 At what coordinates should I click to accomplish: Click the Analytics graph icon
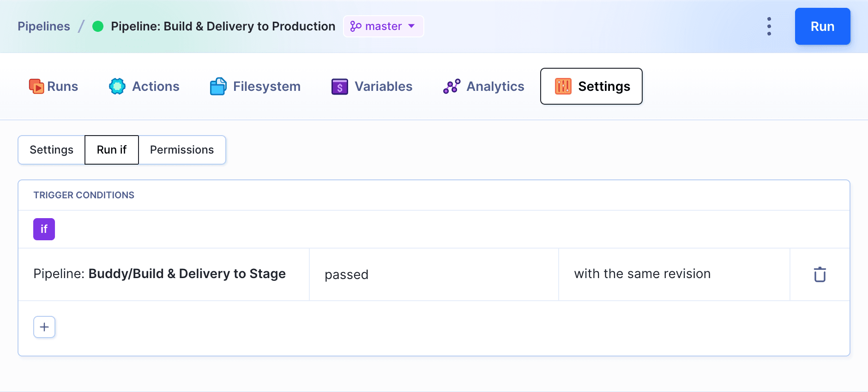(x=452, y=86)
